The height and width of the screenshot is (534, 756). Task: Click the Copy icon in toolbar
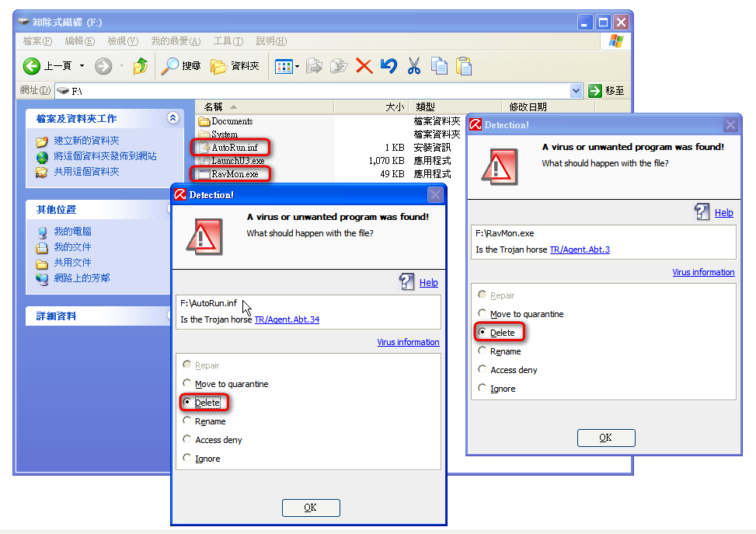(x=439, y=66)
